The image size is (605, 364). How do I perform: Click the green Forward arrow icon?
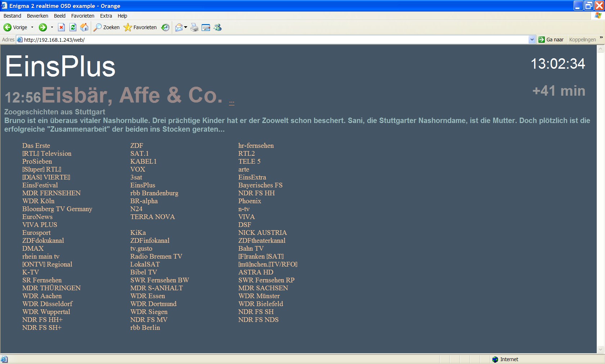pyautogui.click(x=43, y=27)
